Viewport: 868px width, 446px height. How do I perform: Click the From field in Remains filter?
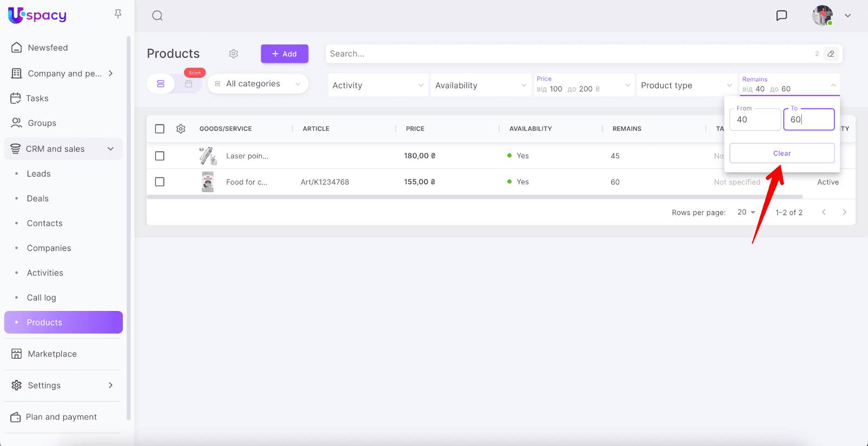point(755,120)
